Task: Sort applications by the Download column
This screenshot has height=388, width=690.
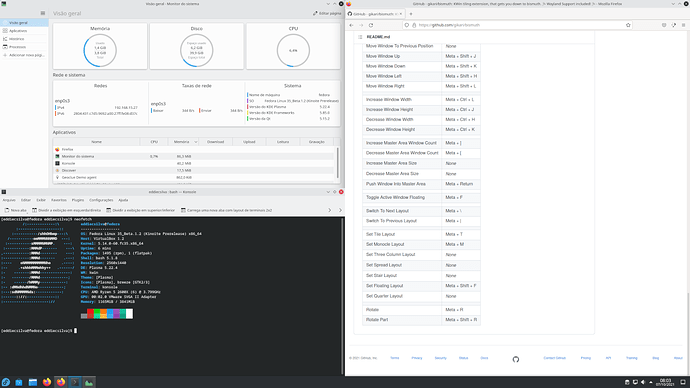Action: [216, 142]
